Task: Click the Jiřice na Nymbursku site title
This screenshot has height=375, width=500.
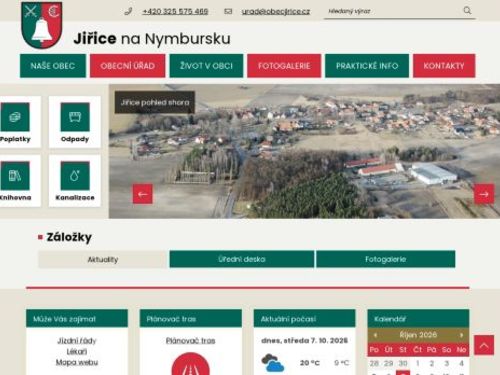Action: pos(152,39)
